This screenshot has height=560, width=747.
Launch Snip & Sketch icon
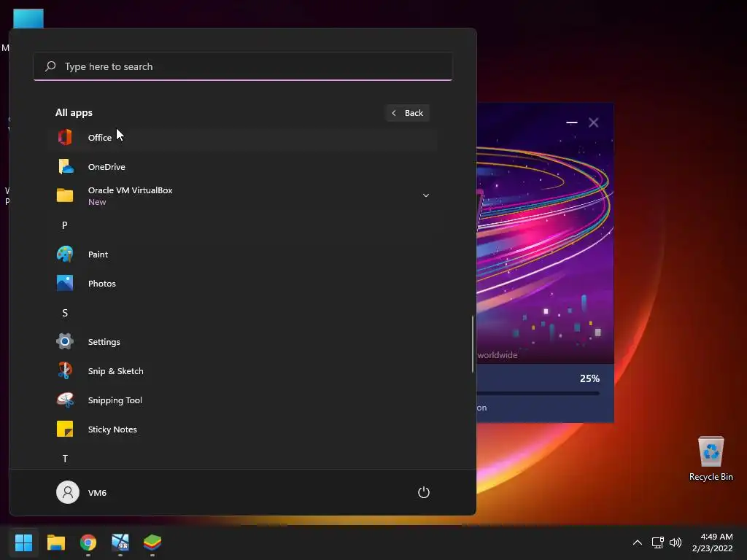tap(65, 370)
